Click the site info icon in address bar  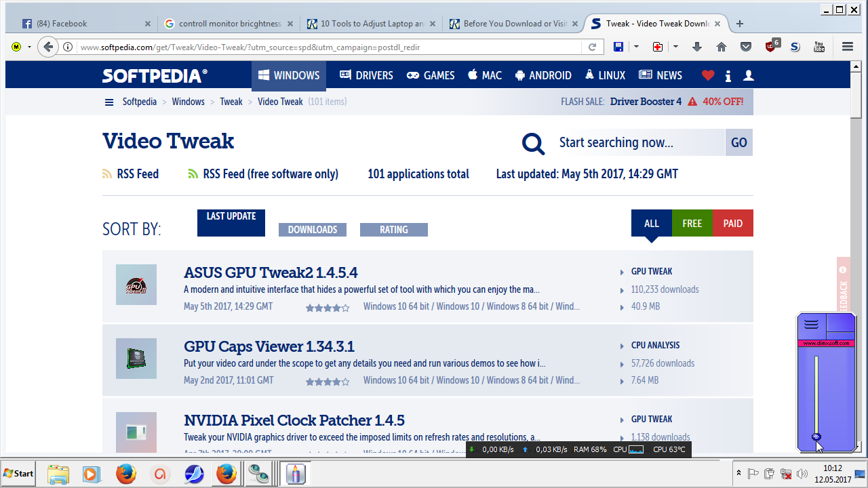point(68,47)
